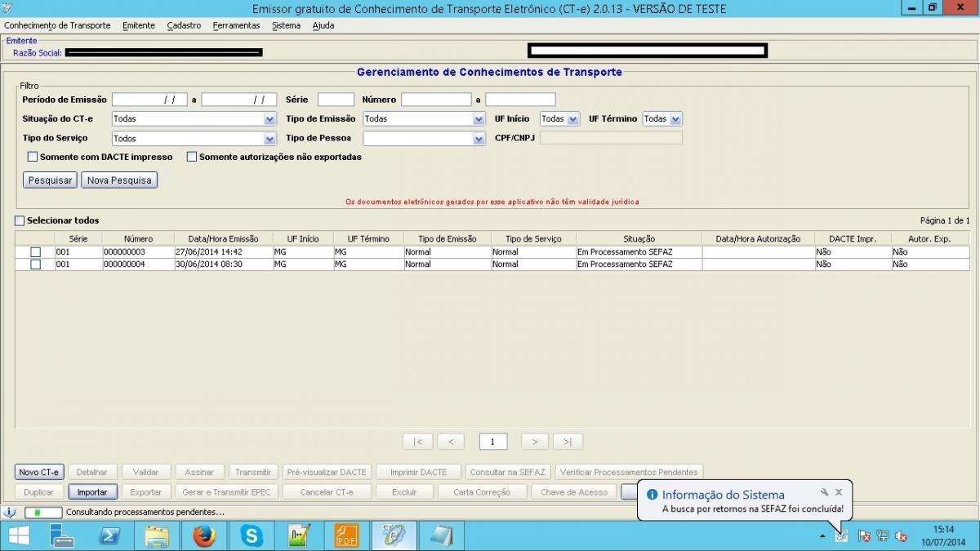The width and height of the screenshot is (980, 551).
Task: Click the Novo CT-e button
Action: tap(39, 472)
